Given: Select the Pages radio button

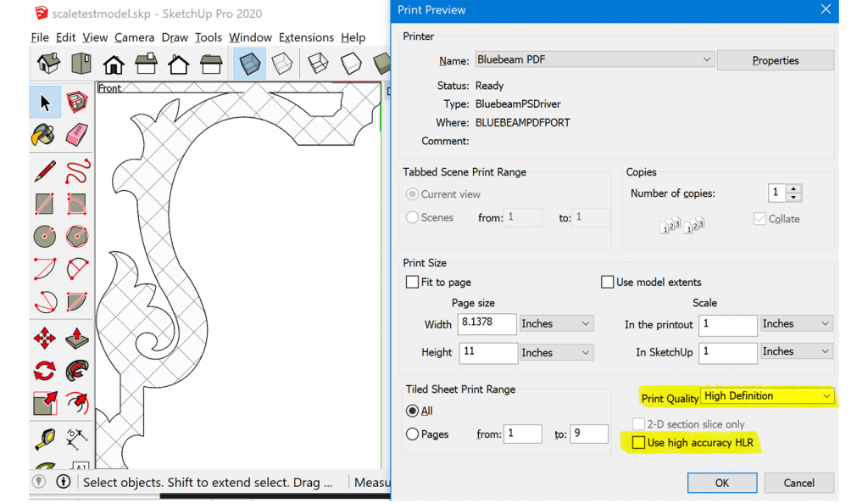Looking at the screenshot, I should (x=413, y=434).
